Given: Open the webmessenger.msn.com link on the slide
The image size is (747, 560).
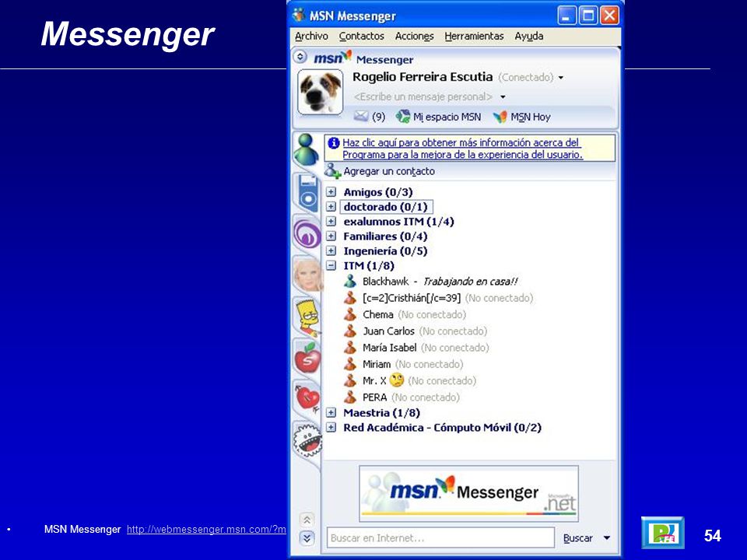Looking at the screenshot, I should coord(206,530).
